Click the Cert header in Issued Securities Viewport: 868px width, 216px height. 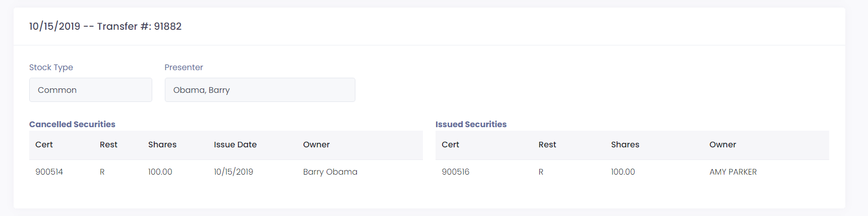tap(450, 144)
